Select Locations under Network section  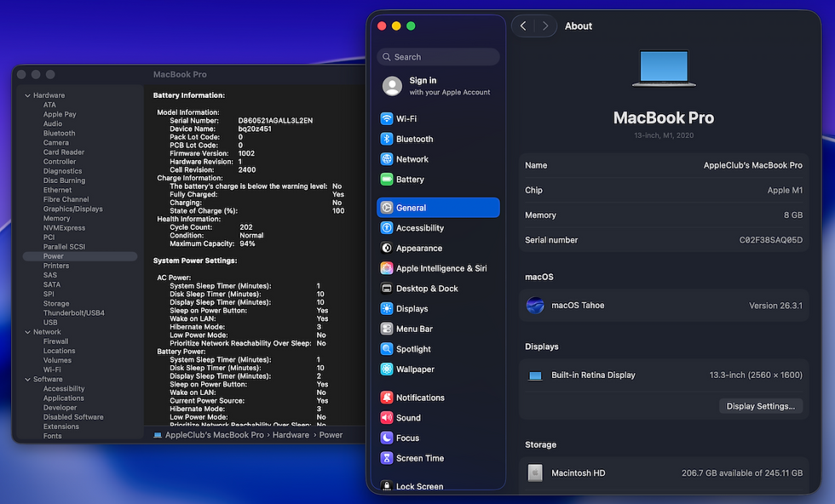[x=59, y=352]
